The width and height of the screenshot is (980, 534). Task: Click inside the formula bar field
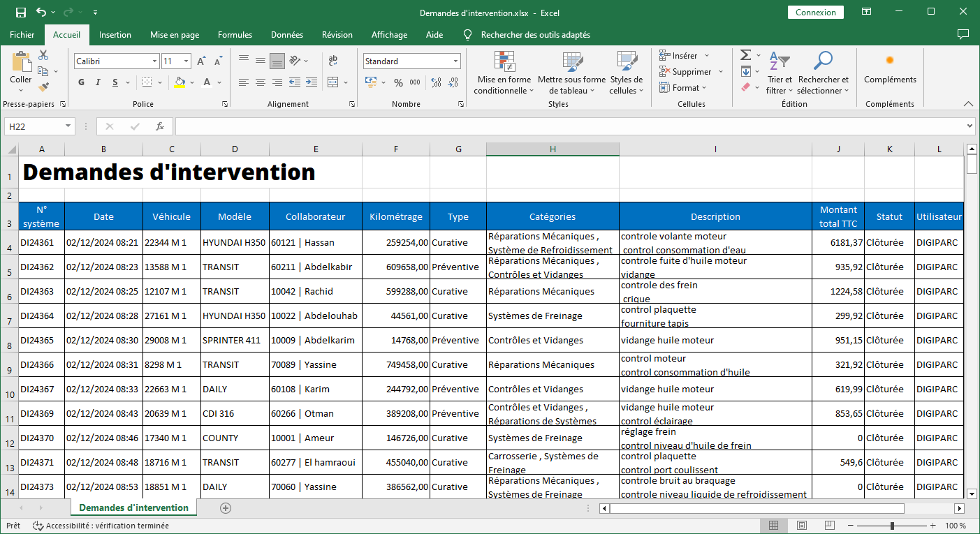coord(569,126)
